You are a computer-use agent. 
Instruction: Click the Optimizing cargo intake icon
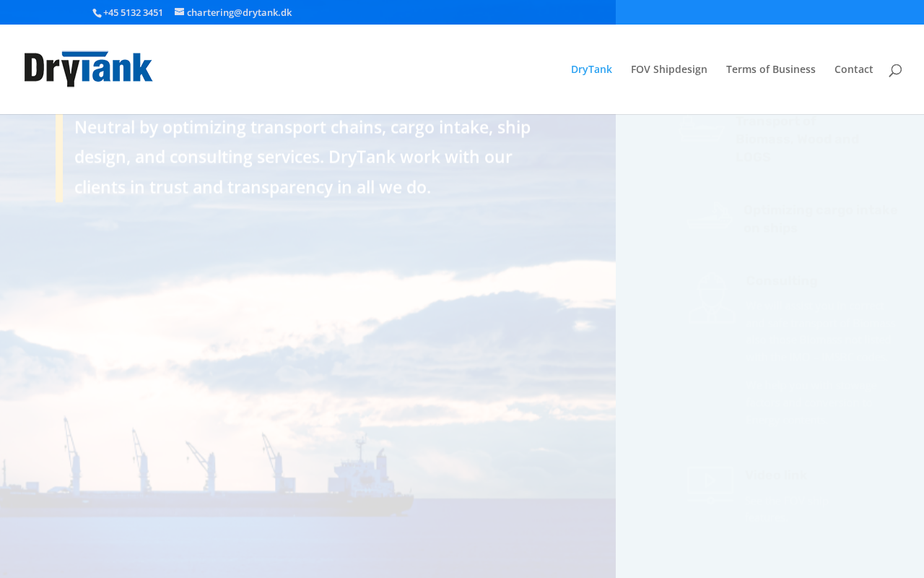click(x=710, y=218)
